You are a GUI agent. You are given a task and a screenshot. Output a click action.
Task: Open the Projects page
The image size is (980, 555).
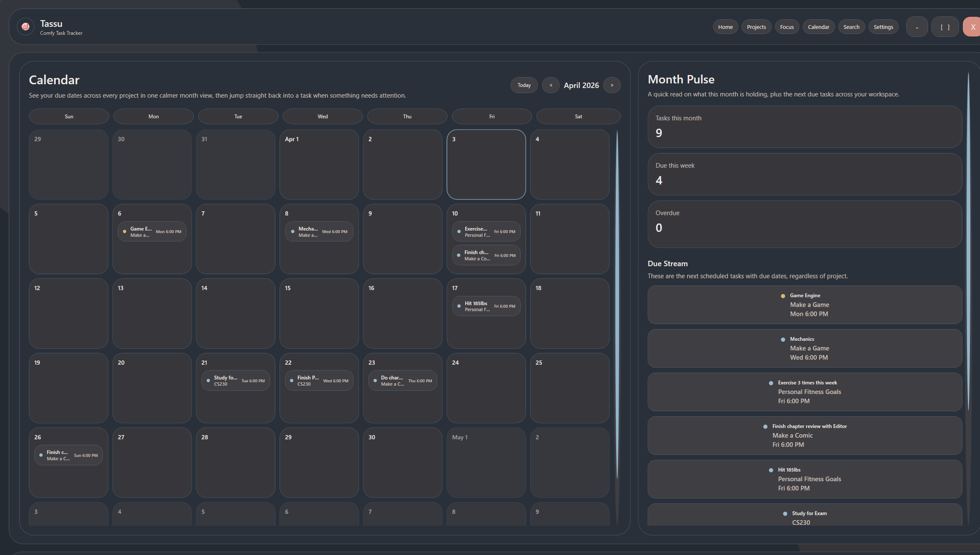click(x=756, y=27)
